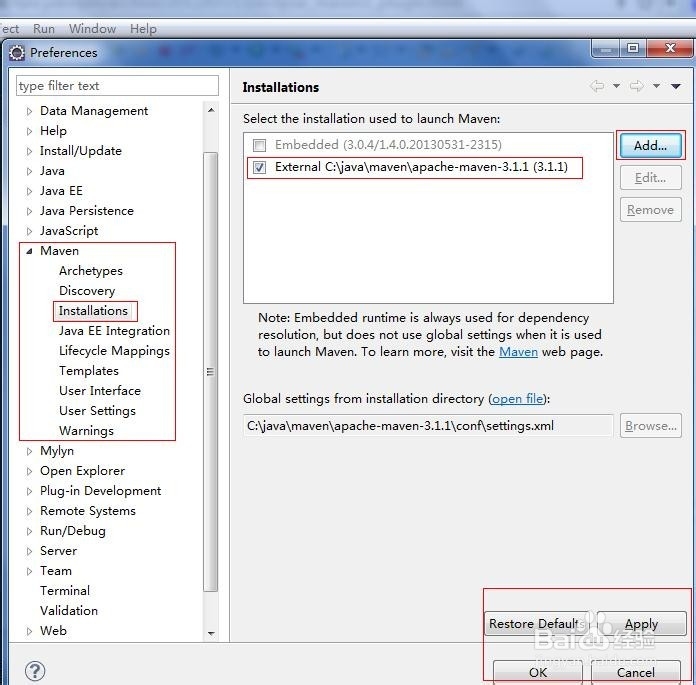Expand the Java preferences node
Screen dimensions: 696x685
pos(29,171)
